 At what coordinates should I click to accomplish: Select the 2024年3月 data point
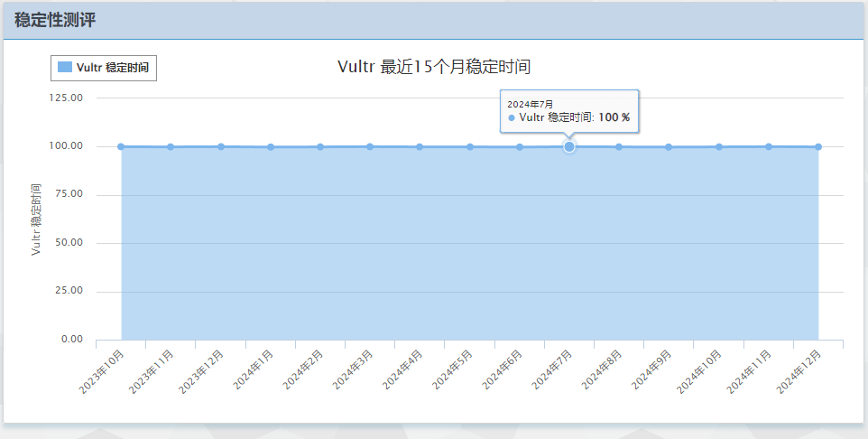click(x=370, y=146)
